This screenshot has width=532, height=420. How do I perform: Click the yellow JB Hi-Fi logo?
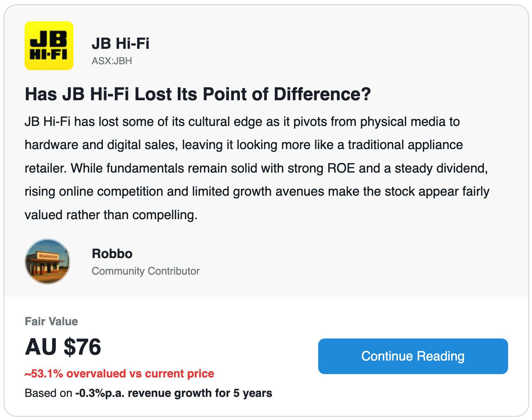point(49,46)
